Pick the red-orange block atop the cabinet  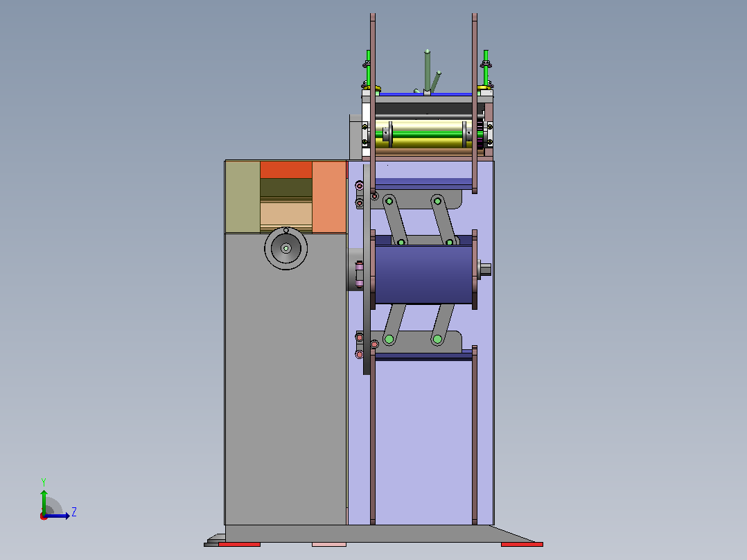pyautogui.click(x=285, y=170)
